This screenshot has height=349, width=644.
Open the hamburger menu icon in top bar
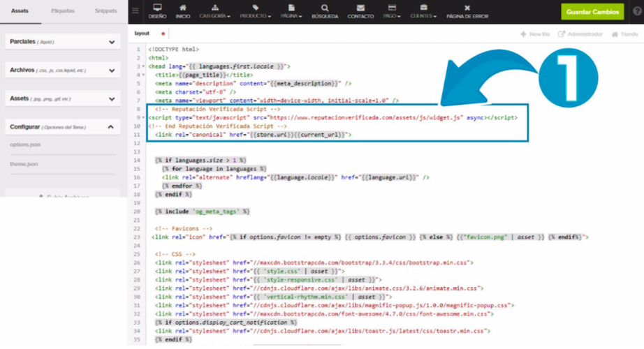coord(135,11)
